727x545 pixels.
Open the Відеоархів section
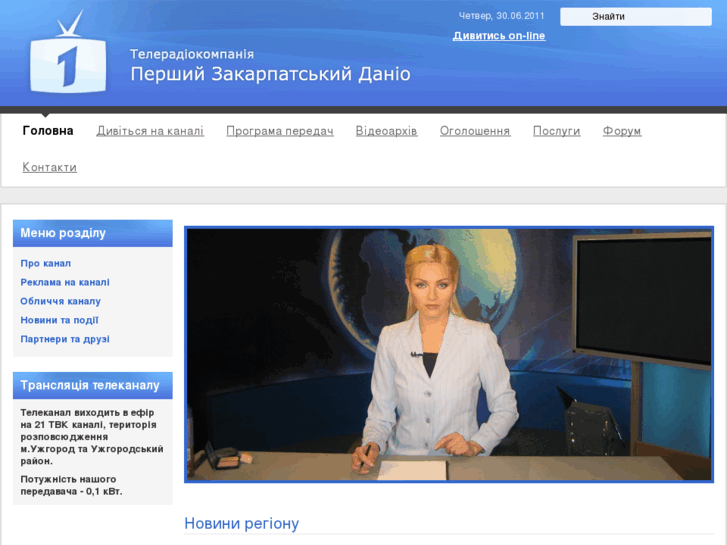click(x=387, y=131)
